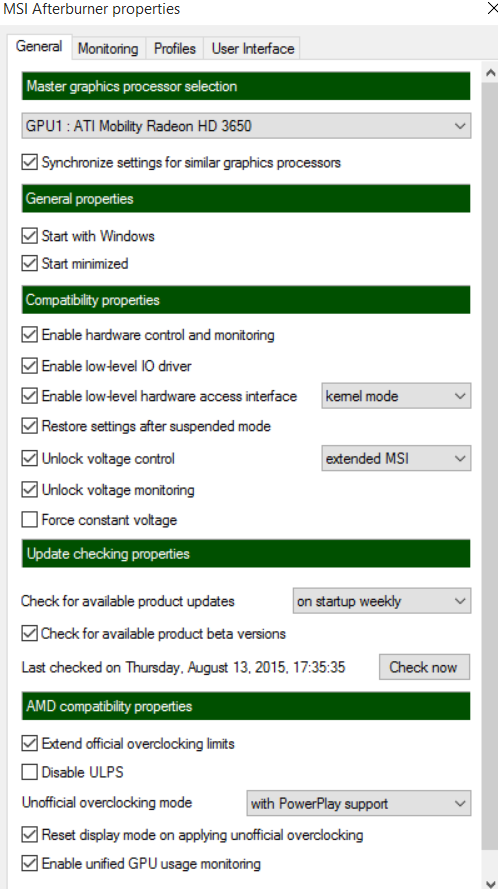Switch to the Profiles tab
Viewport: 498px width, 889px height.
[x=175, y=48]
